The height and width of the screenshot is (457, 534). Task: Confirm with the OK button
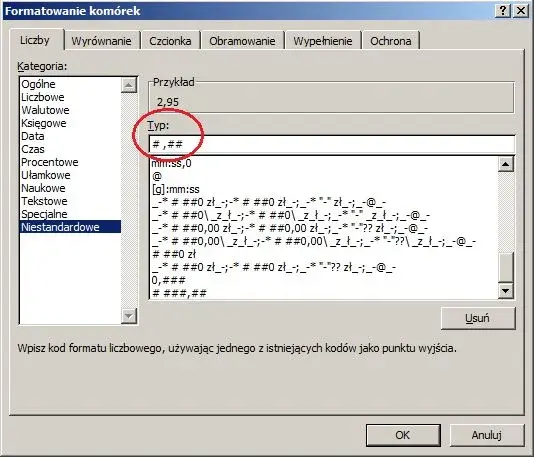tap(403, 435)
